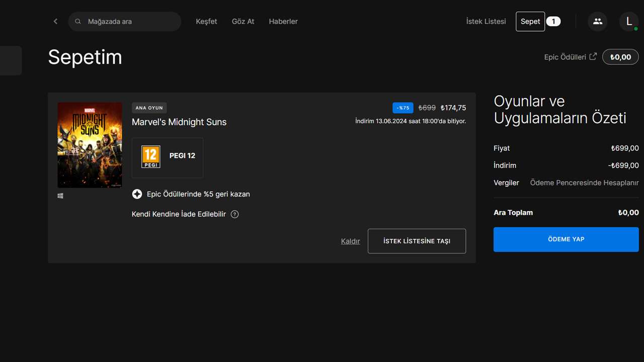The height and width of the screenshot is (362, 644).
Task: Click the cart count badge 1
Action: click(x=553, y=22)
